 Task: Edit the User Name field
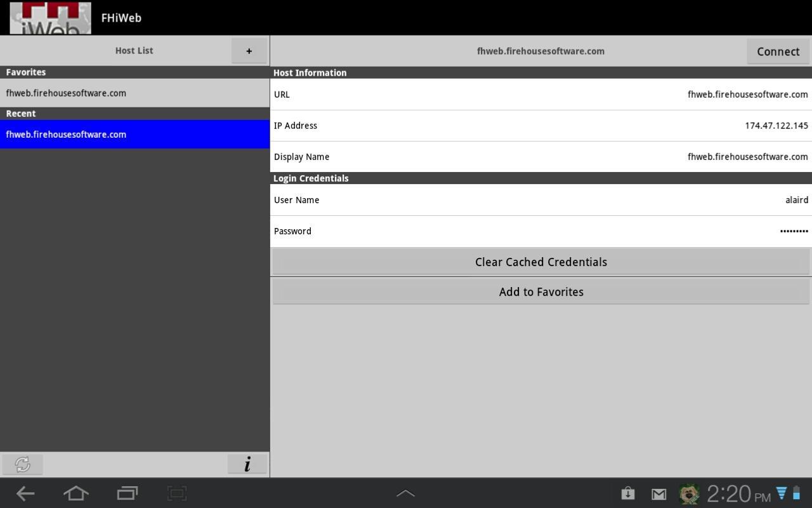click(x=540, y=200)
